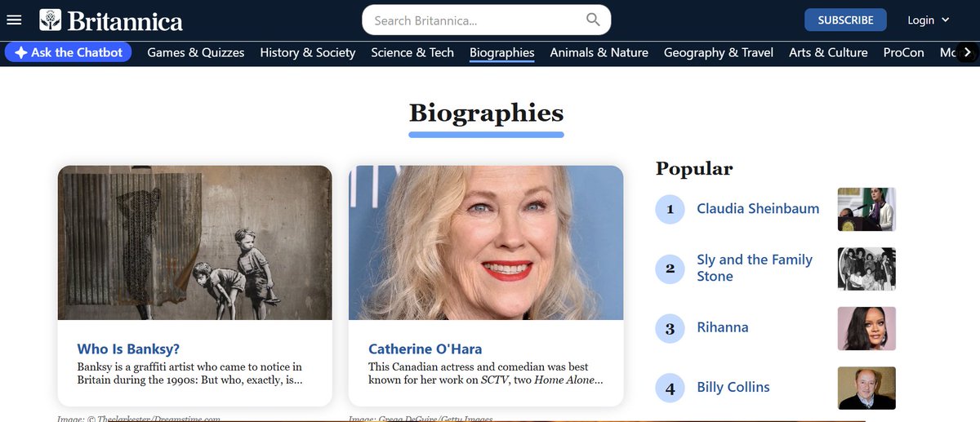Click the nav bar right scroll arrow
The width and height of the screenshot is (980, 422).
tap(967, 52)
